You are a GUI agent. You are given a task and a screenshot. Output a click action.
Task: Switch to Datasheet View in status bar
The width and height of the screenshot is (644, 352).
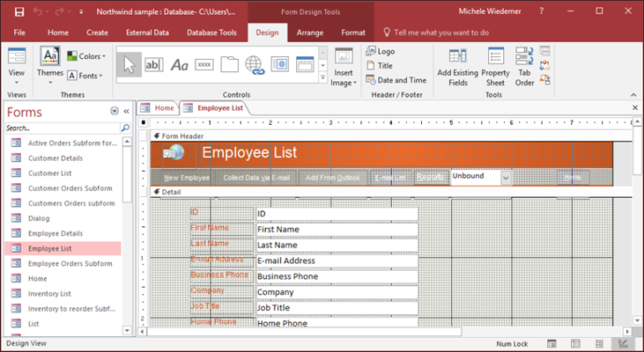pos(575,343)
